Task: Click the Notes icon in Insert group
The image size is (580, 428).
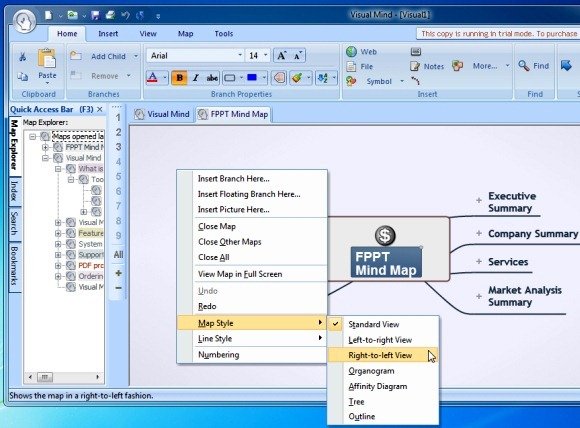Action: tap(415, 67)
